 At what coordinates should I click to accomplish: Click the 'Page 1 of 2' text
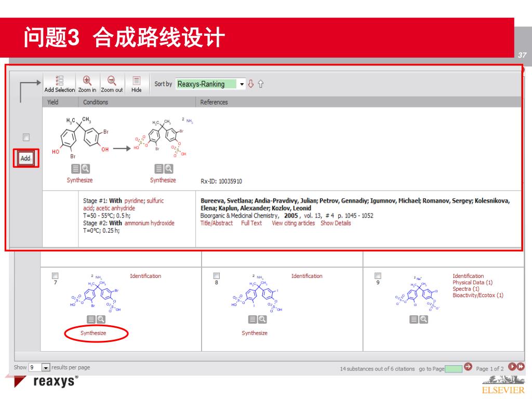[489, 369]
